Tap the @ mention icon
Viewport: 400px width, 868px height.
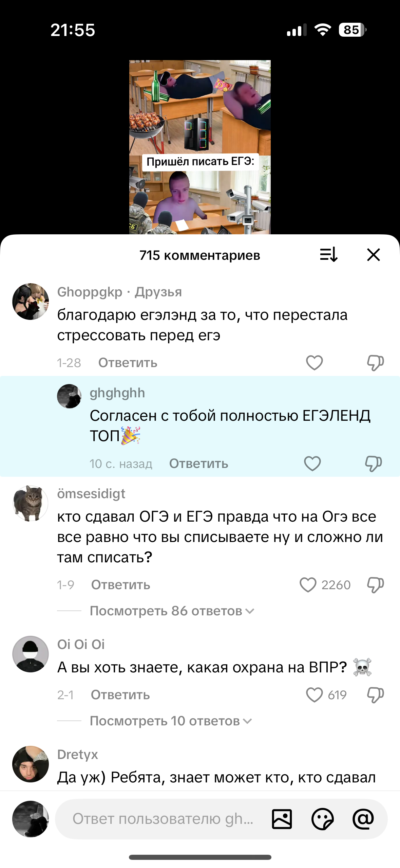(x=363, y=819)
